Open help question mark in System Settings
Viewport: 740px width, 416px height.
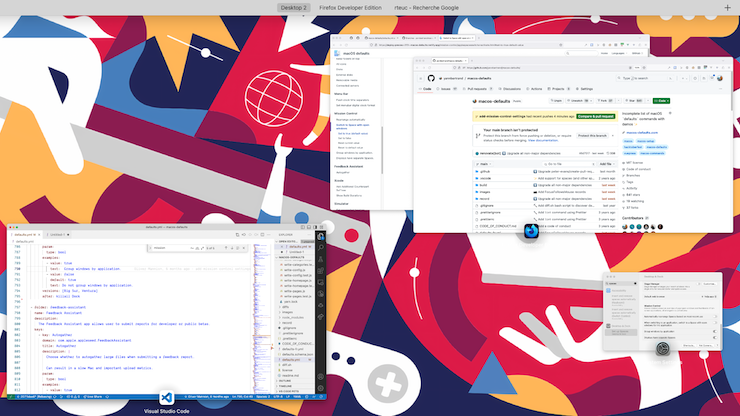pos(717,345)
